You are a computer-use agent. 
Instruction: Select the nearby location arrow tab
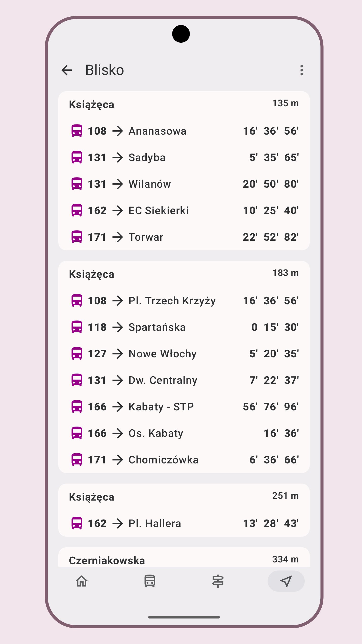(286, 581)
